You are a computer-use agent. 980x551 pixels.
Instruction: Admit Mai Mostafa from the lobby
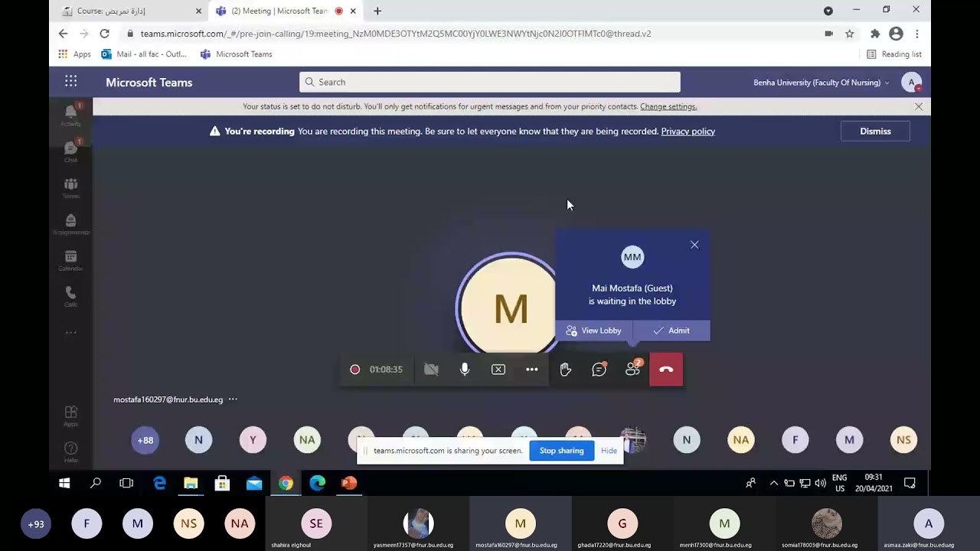click(x=671, y=331)
